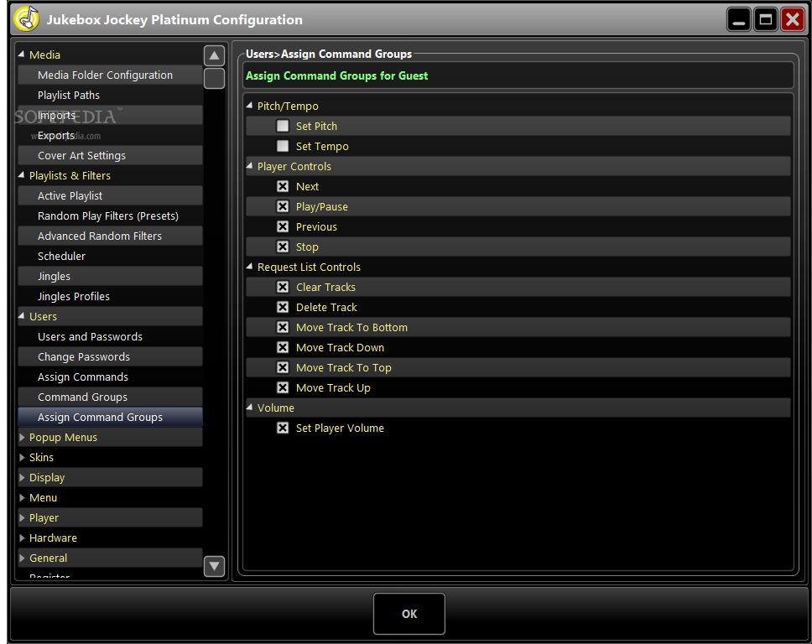This screenshot has width=812, height=644.
Task: Expand the Hardware section
Action: point(22,538)
